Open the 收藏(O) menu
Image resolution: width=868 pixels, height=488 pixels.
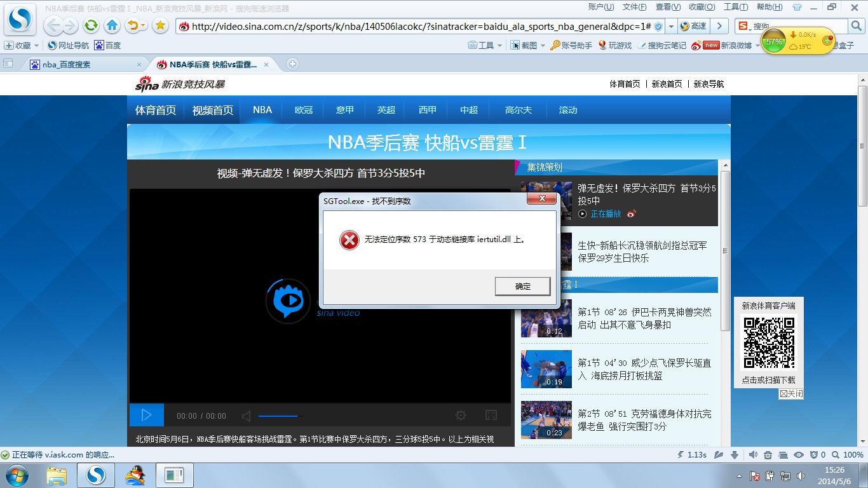click(702, 7)
